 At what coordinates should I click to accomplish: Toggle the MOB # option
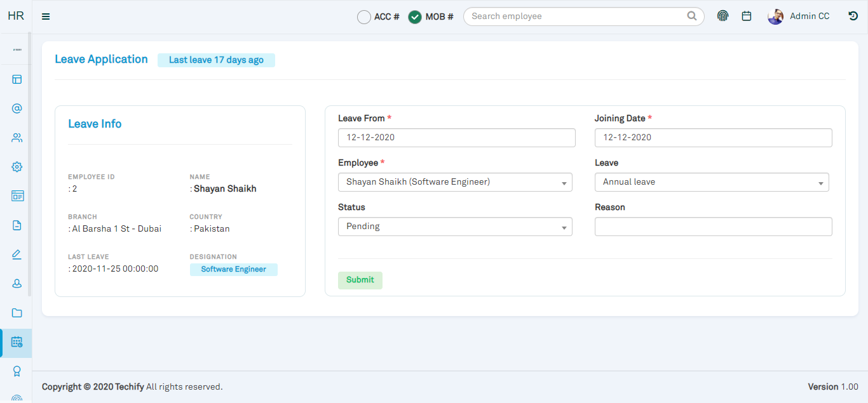pos(415,17)
